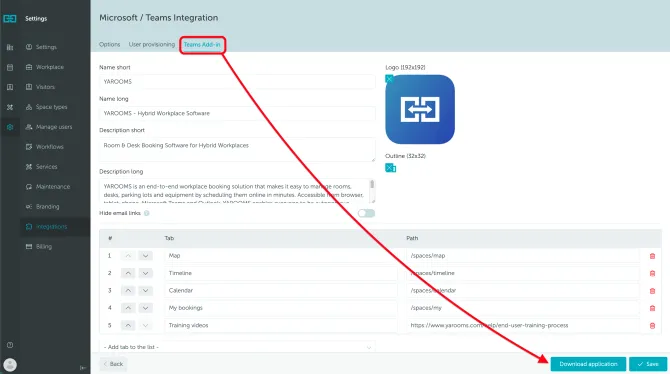The height and width of the screenshot is (374, 670).
Task: Switch to the Options tab
Action: (109, 44)
